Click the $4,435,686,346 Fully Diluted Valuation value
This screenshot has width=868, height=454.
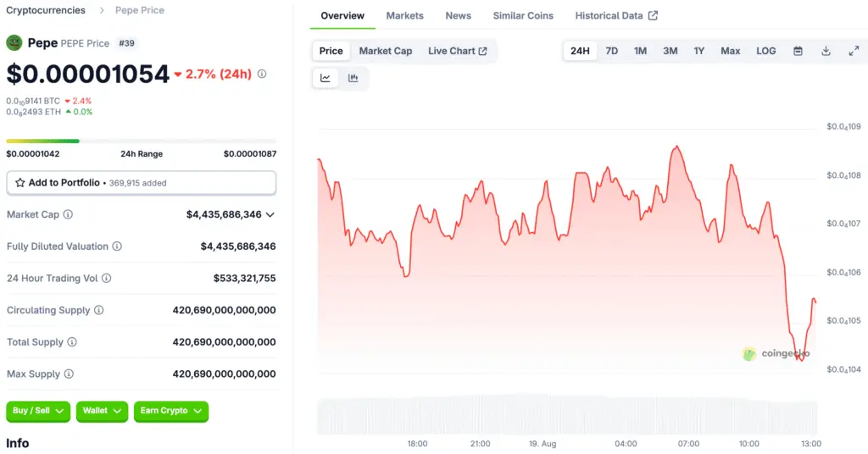pos(238,246)
